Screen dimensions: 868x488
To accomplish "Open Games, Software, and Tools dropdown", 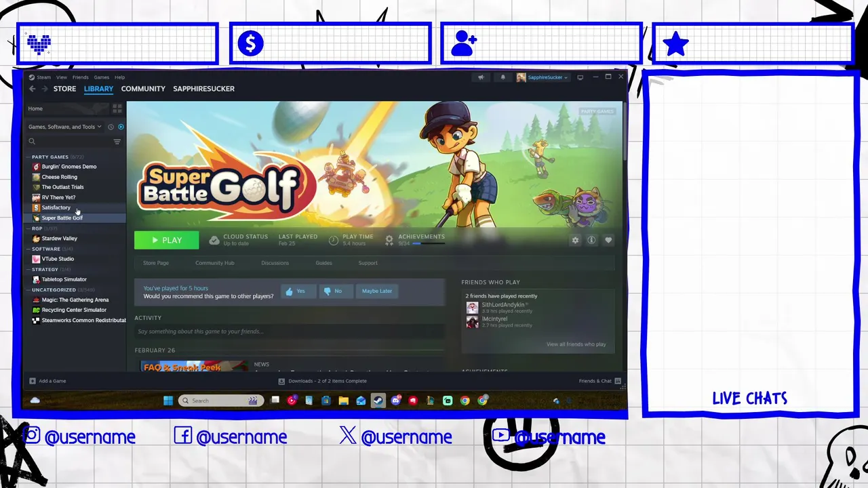I will [64, 127].
